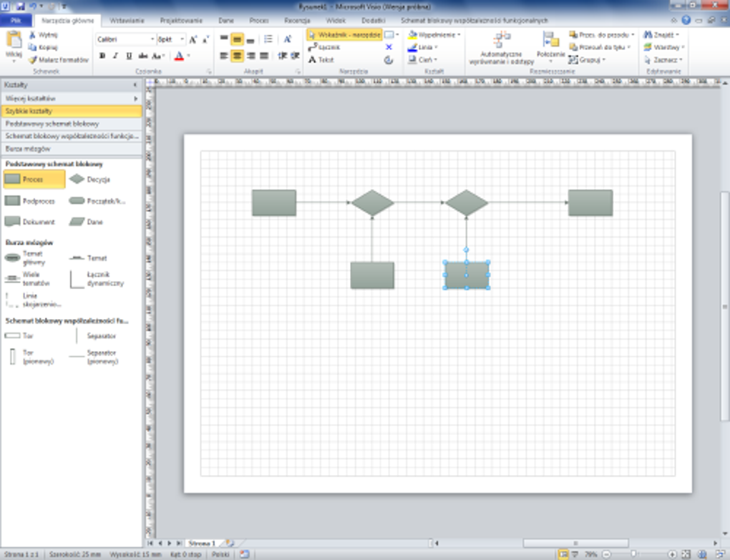Image resolution: width=730 pixels, height=560 pixels.
Task: Click the Kopiuj copy icon
Action: pos(32,47)
